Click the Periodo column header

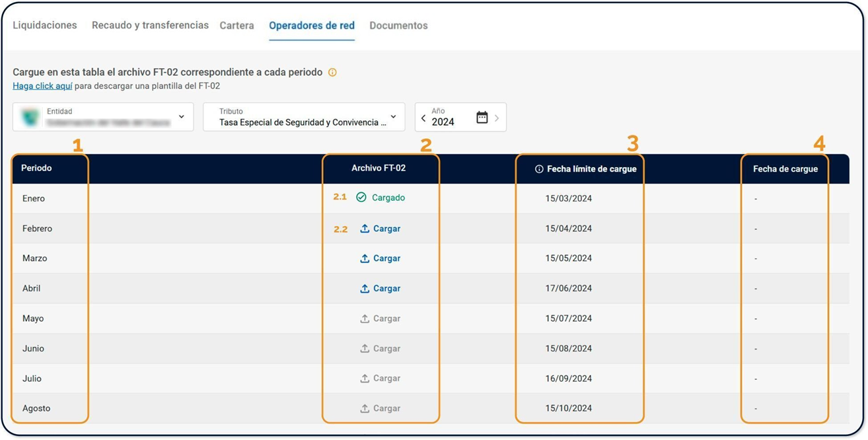[36, 168]
